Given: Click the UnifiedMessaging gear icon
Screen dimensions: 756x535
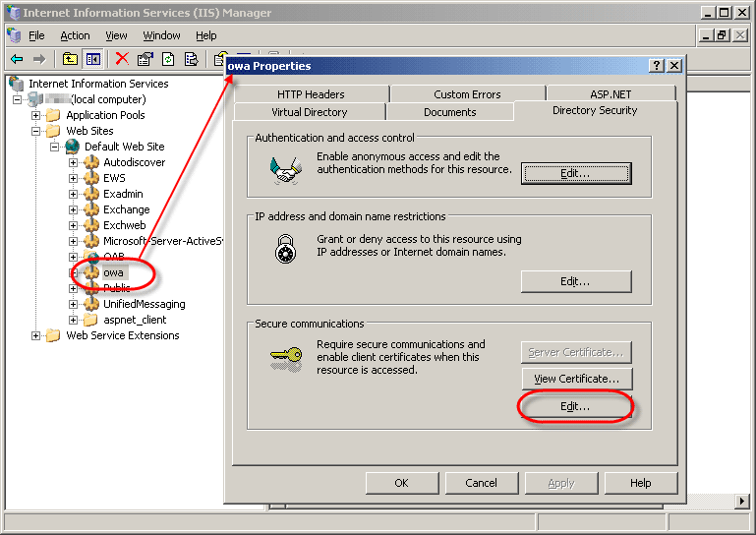Looking at the screenshot, I should click(x=91, y=304).
